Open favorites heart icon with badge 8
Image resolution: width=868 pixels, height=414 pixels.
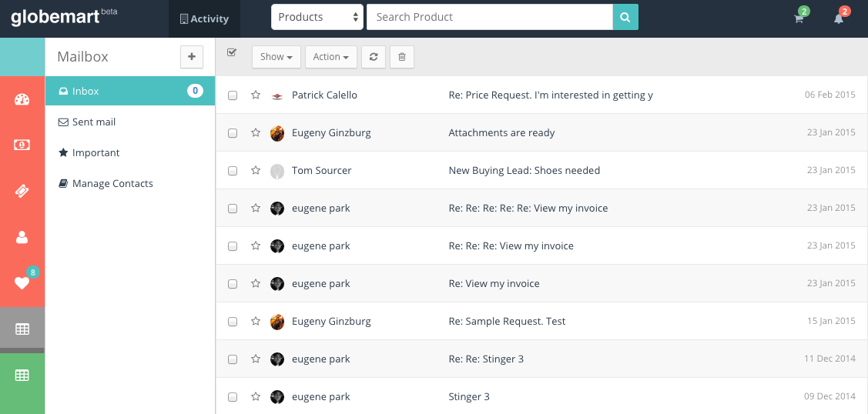[22, 282]
